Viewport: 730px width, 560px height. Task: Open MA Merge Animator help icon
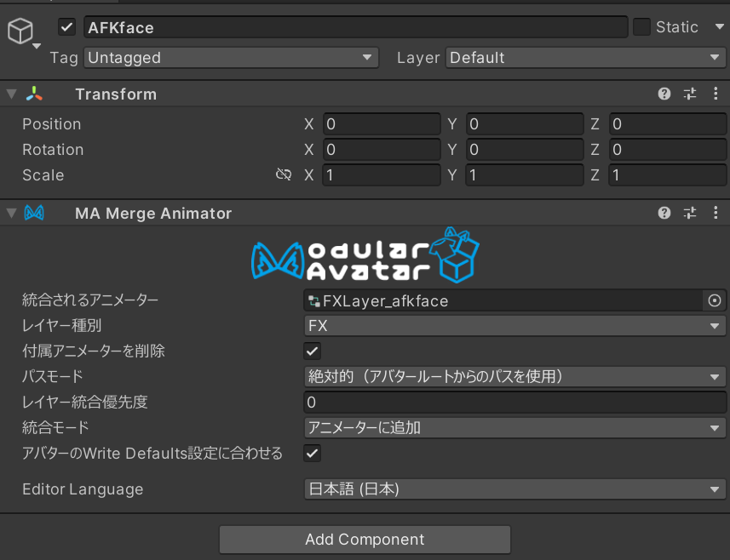tap(664, 213)
